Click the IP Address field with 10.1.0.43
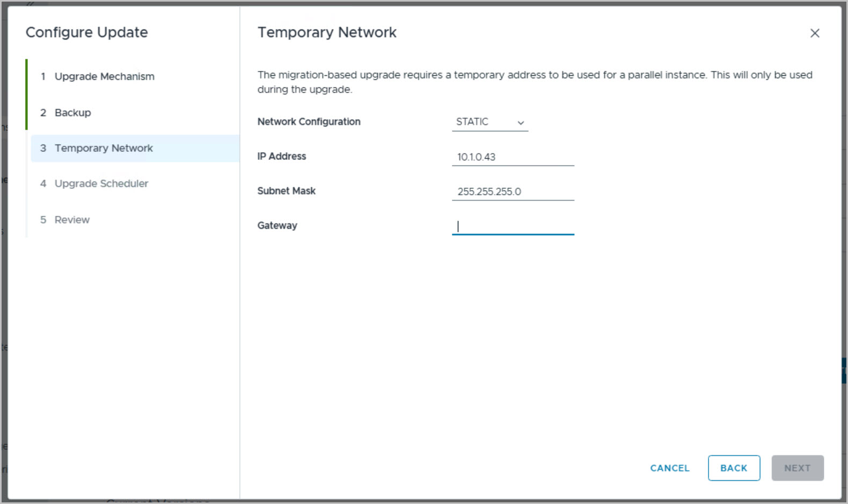Image resolution: width=848 pixels, height=504 pixels. [x=513, y=157]
